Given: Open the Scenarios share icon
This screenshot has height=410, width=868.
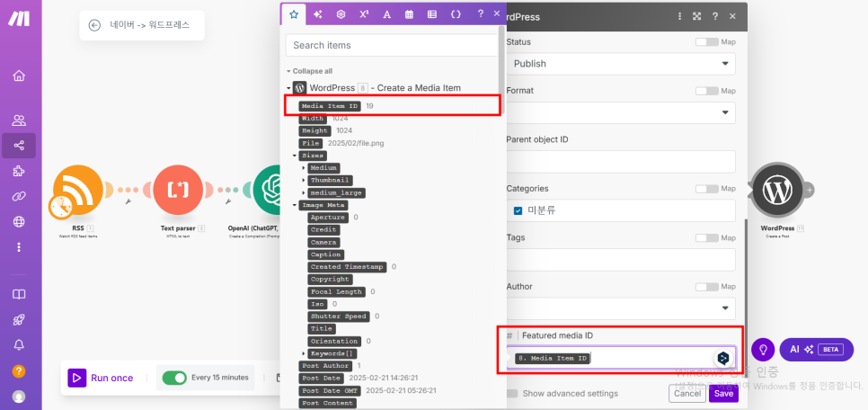Looking at the screenshot, I should point(19,146).
